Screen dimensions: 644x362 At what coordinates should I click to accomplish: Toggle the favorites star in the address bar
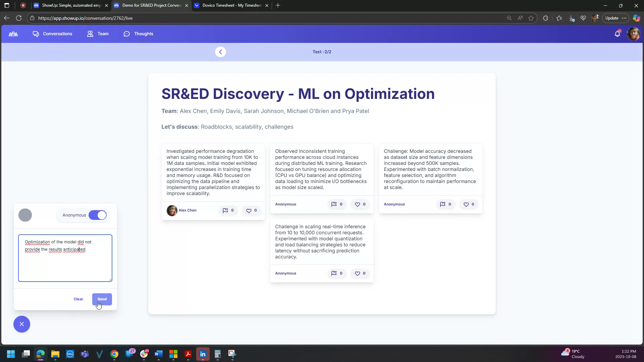click(531, 18)
